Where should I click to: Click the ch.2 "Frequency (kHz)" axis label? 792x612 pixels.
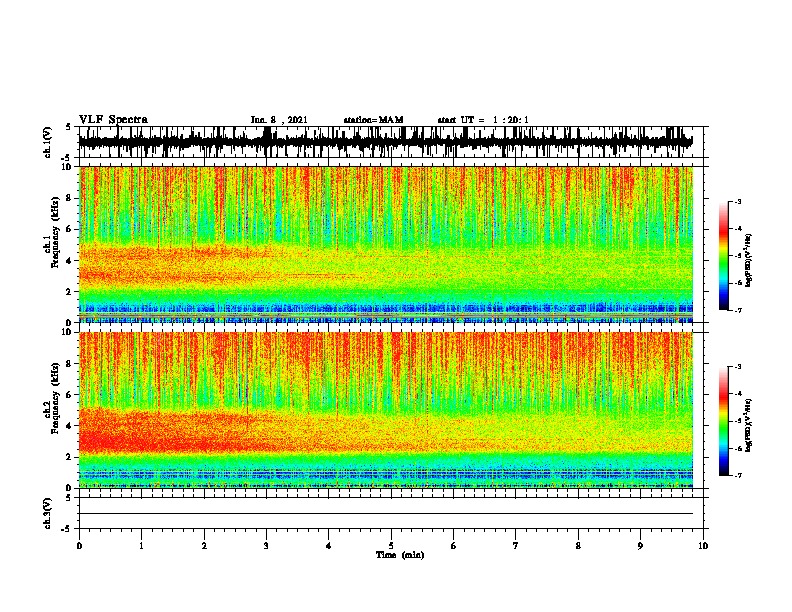point(55,398)
